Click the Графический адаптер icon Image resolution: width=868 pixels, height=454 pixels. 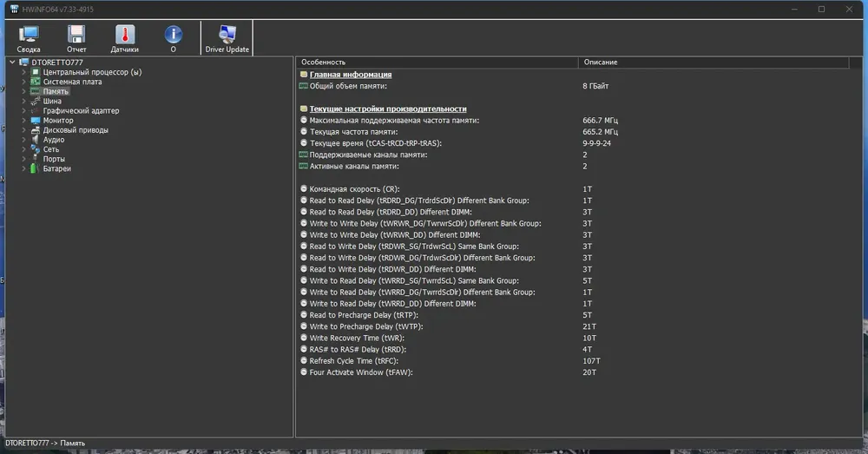36,111
